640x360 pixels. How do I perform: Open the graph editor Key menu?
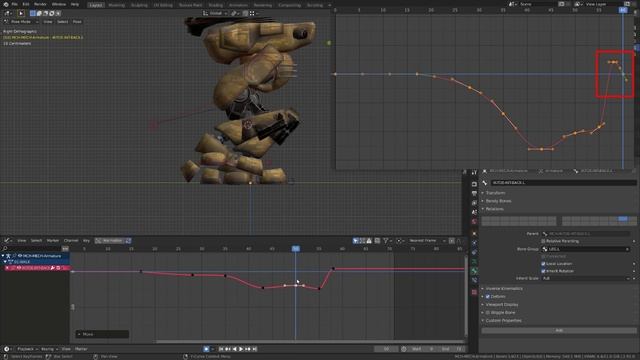(x=86, y=241)
